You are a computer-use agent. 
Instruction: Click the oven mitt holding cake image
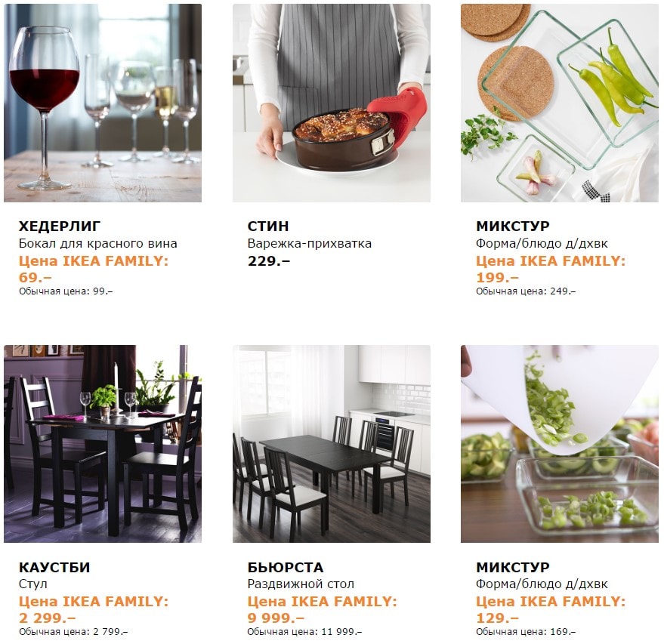pos(331,103)
